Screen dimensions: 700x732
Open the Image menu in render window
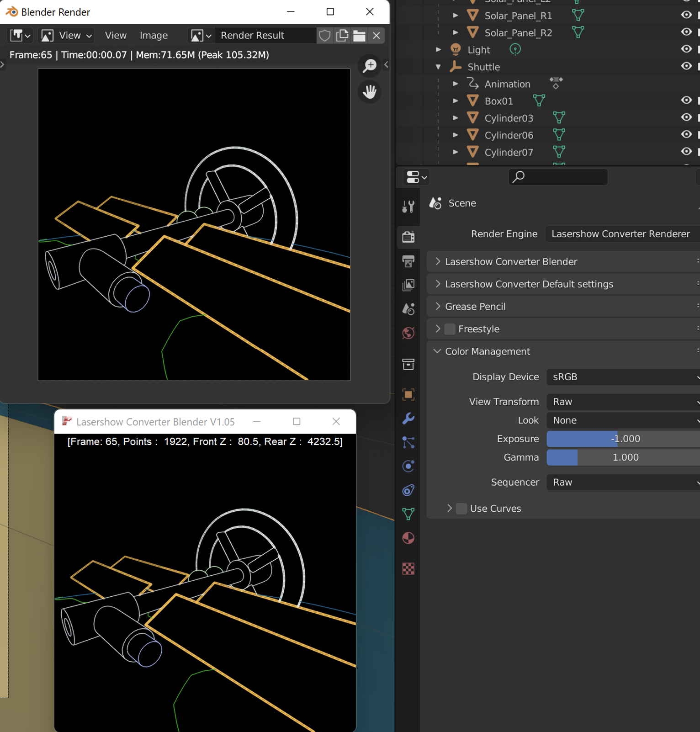[154, 36]
